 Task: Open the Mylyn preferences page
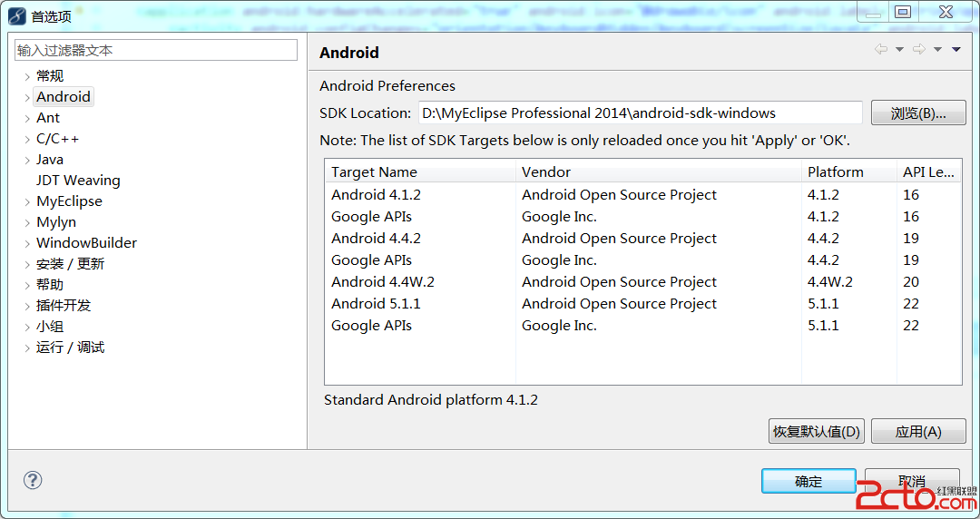pyautogui.click(x=56, y=222)
